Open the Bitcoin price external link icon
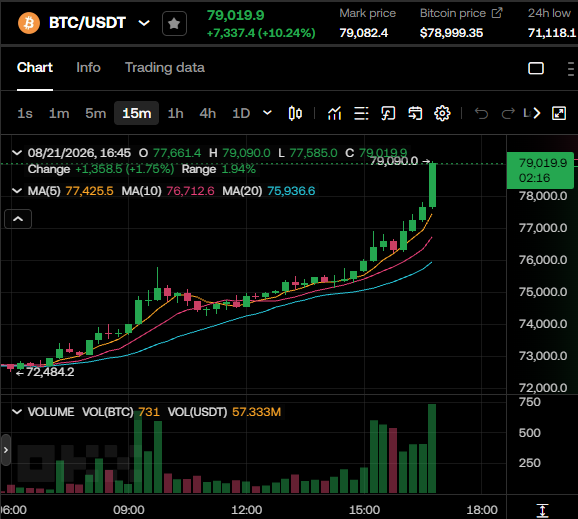Screen dimensions: 578x519 click(497, 13)
